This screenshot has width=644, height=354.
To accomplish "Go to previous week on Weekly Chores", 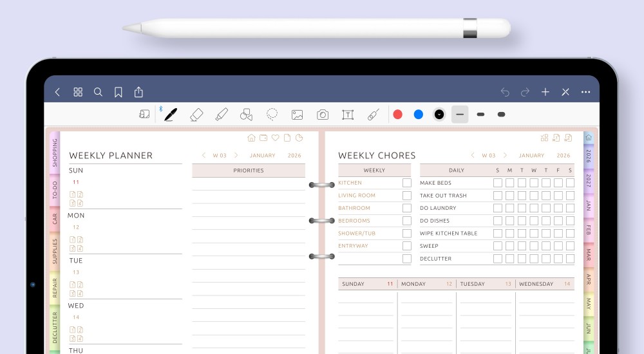I will coord(473,155).
